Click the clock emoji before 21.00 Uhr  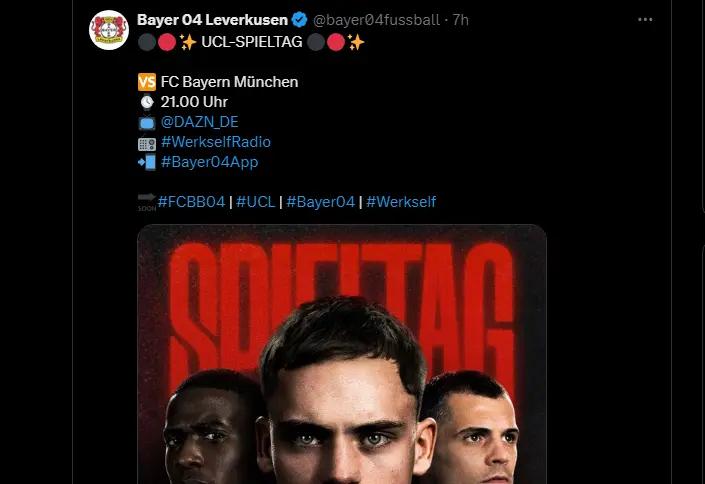coord(146,102)
